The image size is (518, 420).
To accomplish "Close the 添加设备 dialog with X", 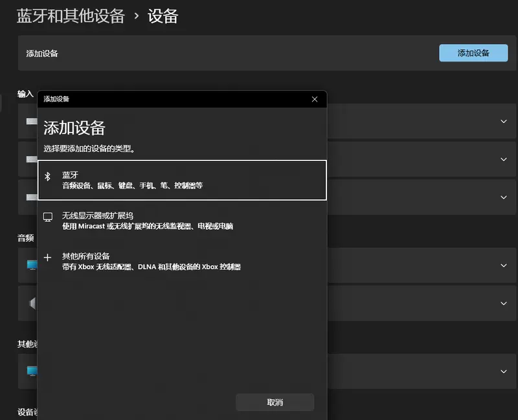I will point(315,99).
